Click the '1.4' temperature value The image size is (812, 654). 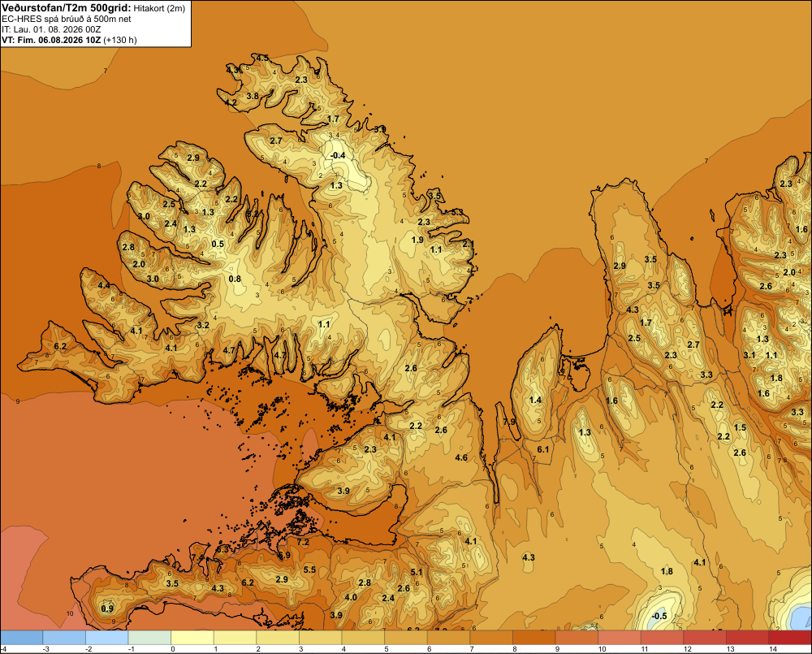[x=535, y=400]
